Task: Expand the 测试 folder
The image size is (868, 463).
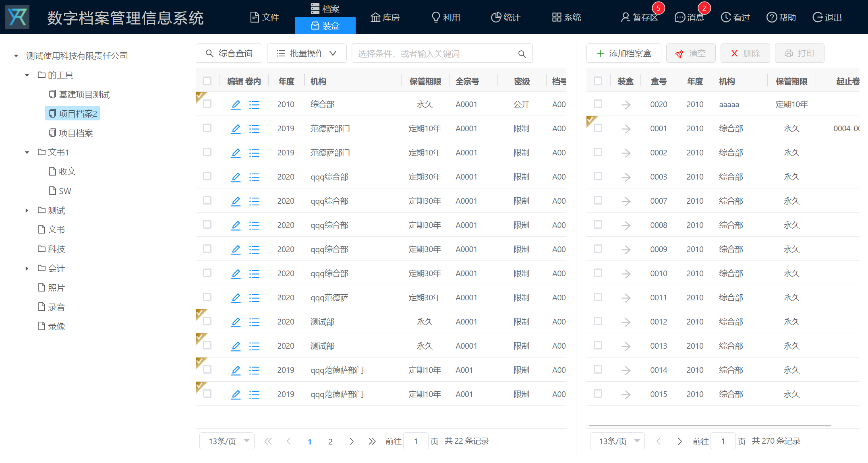Action: (x=27, y=211)
